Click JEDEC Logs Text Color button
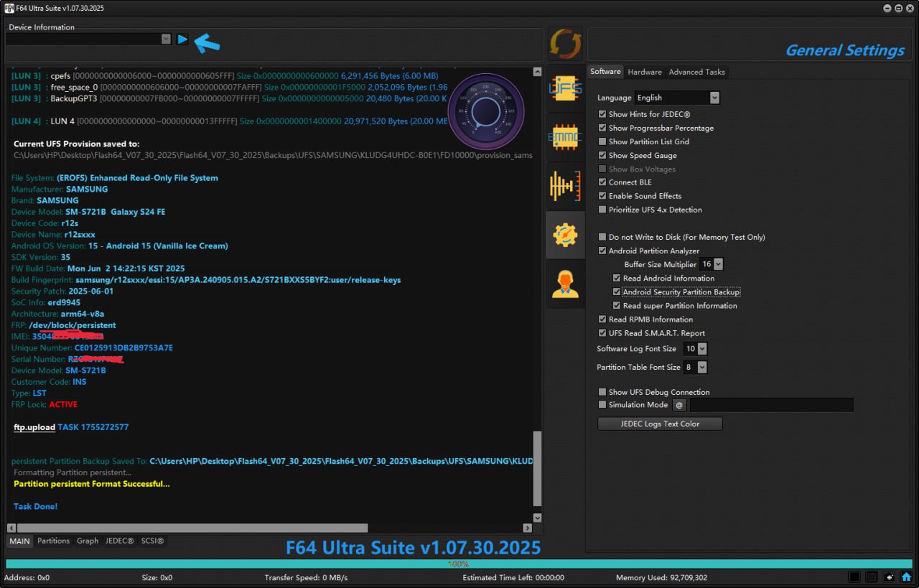The height and width of the screenshot is (588, 919). (x=660, y=424)
